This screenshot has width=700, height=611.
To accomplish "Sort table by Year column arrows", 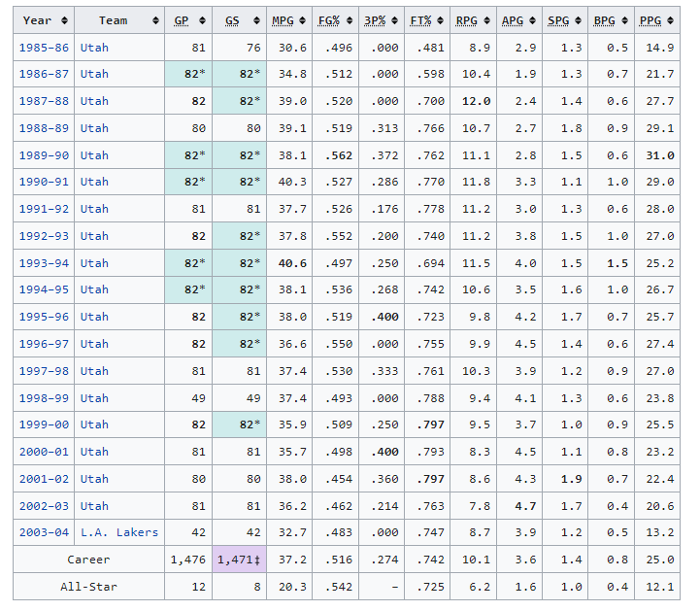I will pos(65,20).
